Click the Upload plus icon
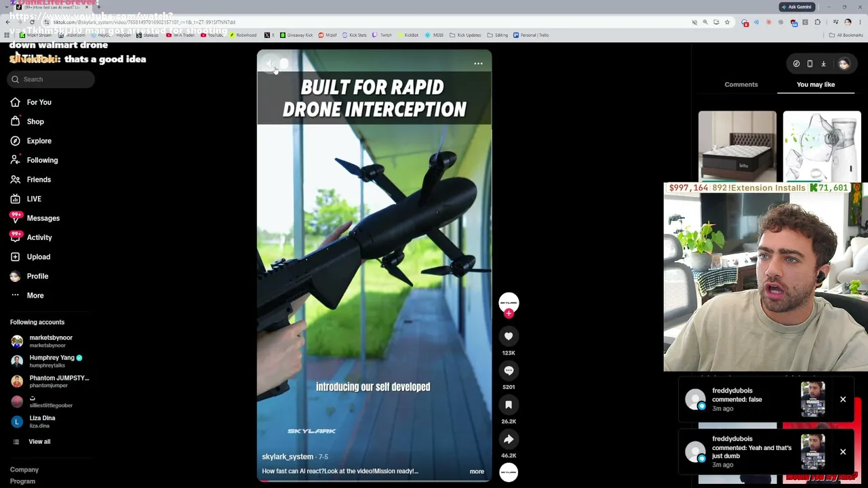This screenshot has width=868, height=488. click(15, 257)
